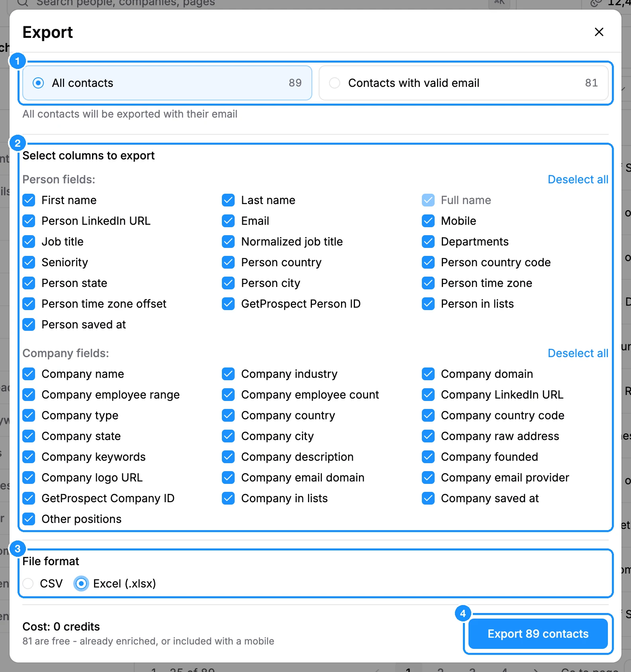Choose CSV file format
Viewport: 631px width, 672px height.
pyautogui.click(x=28, y=584)
